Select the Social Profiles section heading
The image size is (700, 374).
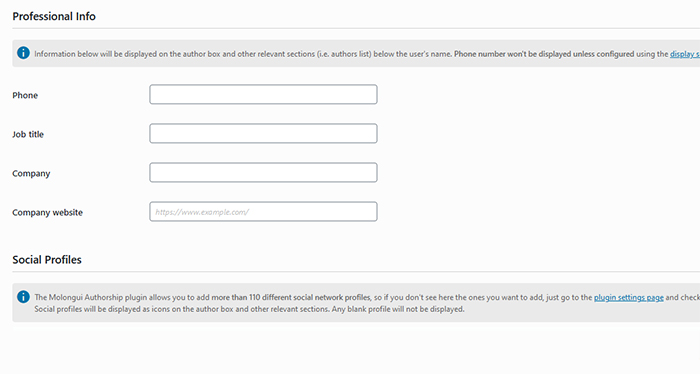(47, 260)
